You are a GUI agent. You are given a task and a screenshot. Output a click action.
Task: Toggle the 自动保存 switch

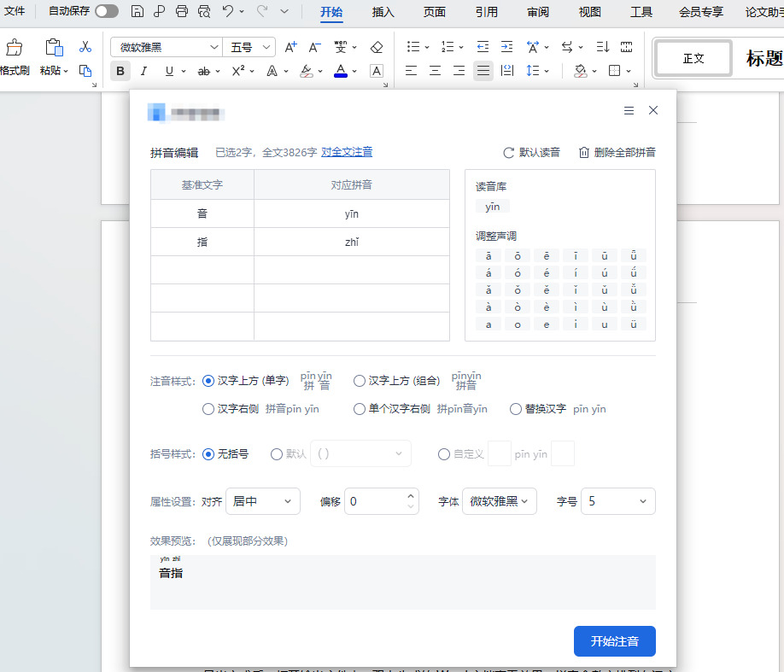(107, 11)
